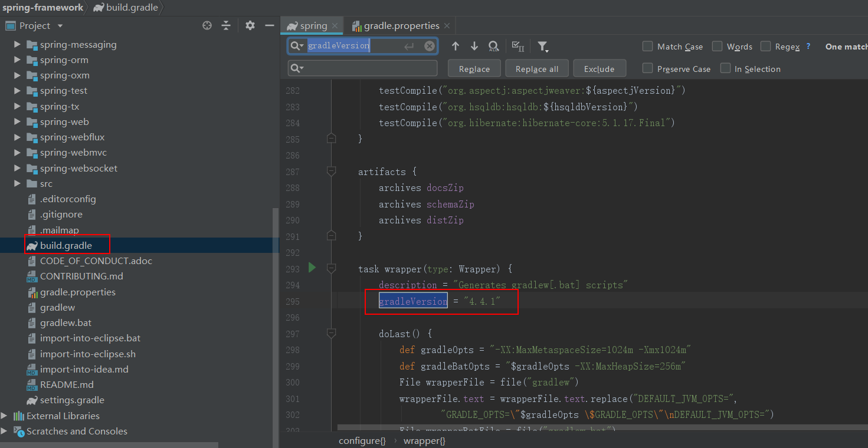This screenshot has width=868, height=448.
Task: Expand the spring-webmvc module
Action: [x=17, y=152]
